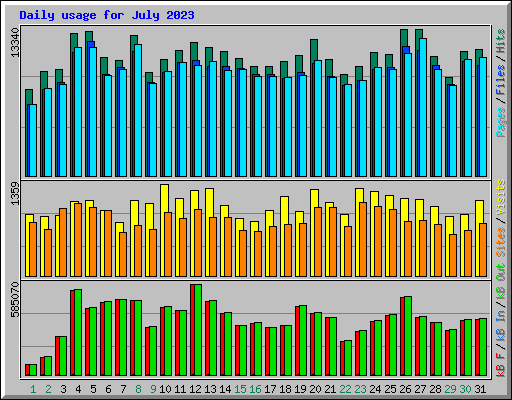Click the green kB Out bar for day 4
The height and width of the screenshot is (400, 512).
(78, 333)
